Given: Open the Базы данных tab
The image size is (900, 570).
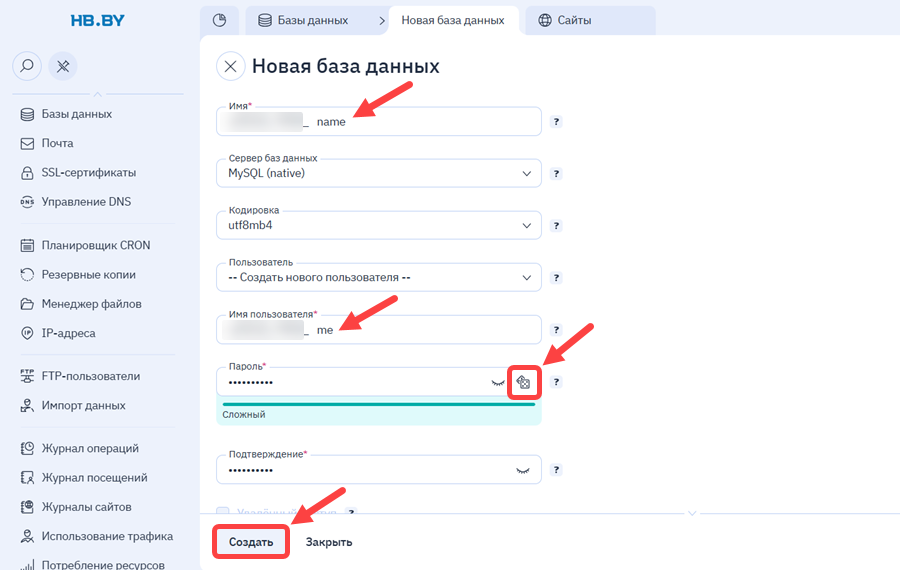Looking at the screenshot, I should [312, 21].
